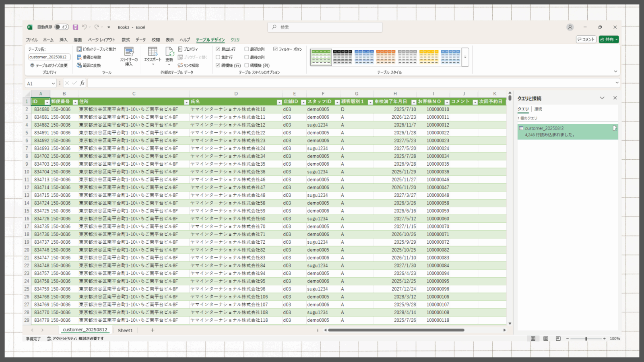Open the ID column filter dropdown
This screenshot has height=362, width=644.
[47, 102]
